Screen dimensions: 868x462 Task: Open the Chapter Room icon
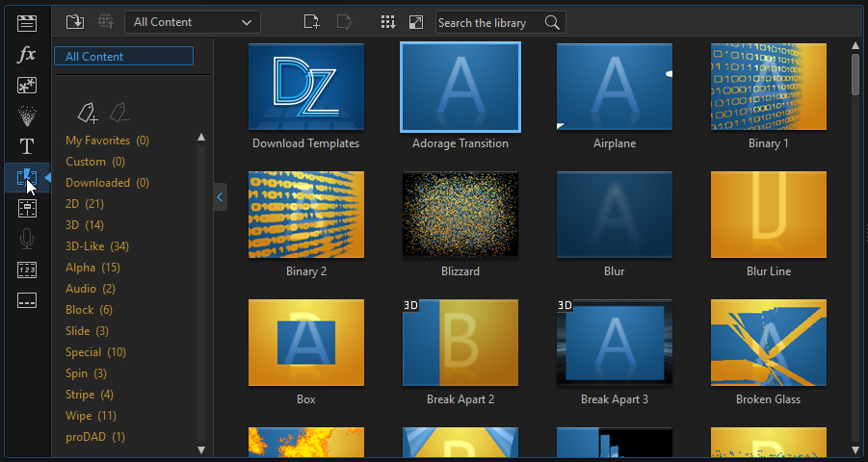(x=27, y=269)
